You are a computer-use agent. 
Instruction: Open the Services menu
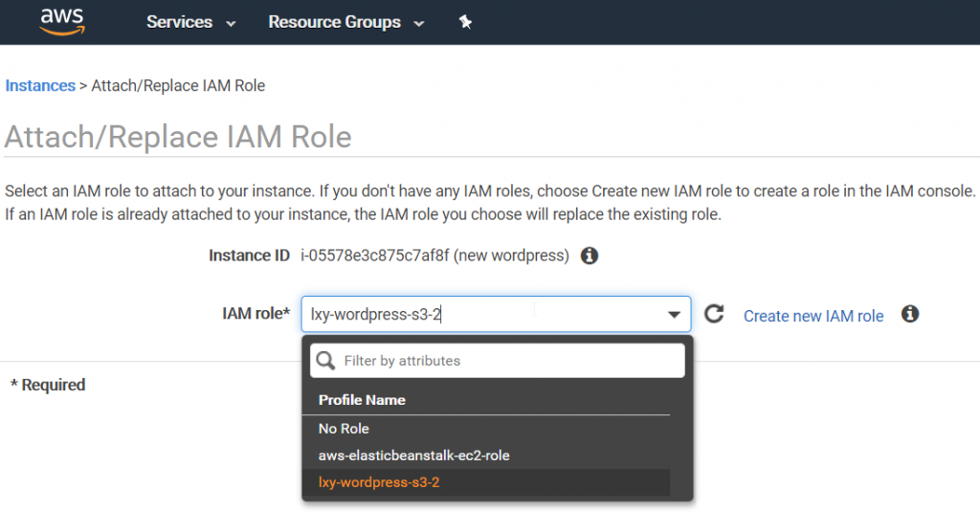(190, 22)
